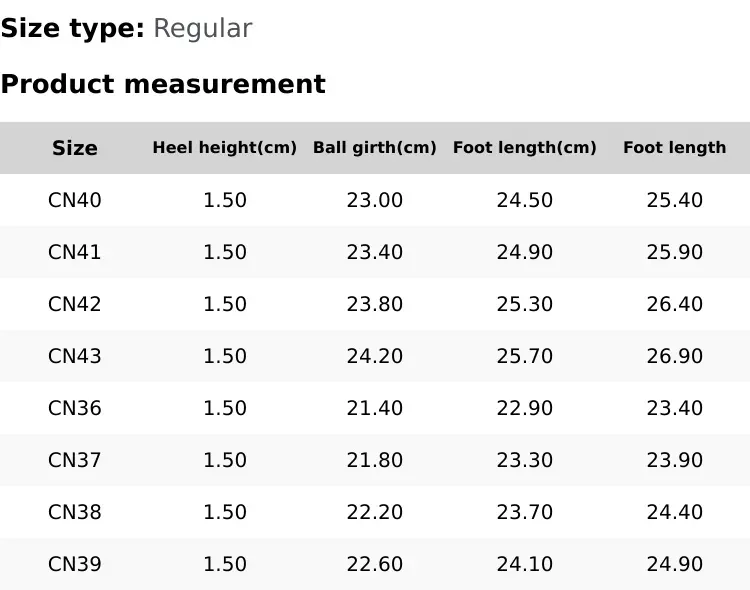Select the CN38 row label
This screenshot has width=750, height=590.
pyautogui.click(x=75, y=512)
